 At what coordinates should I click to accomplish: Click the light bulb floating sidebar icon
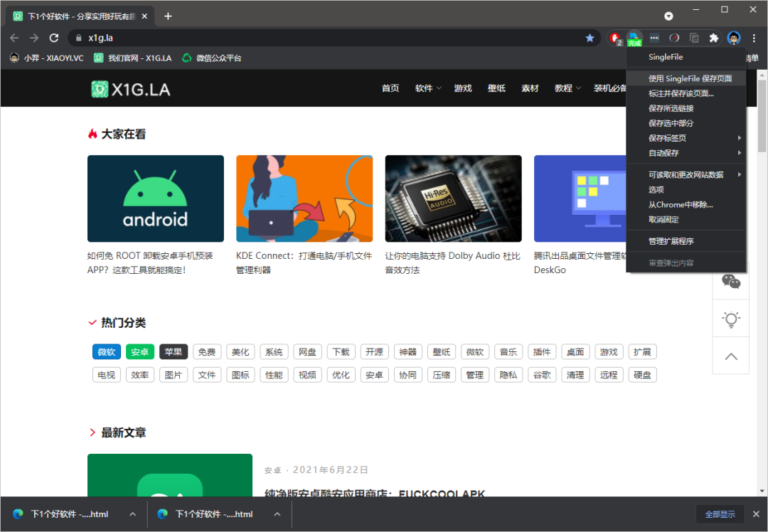coord(731,319)
